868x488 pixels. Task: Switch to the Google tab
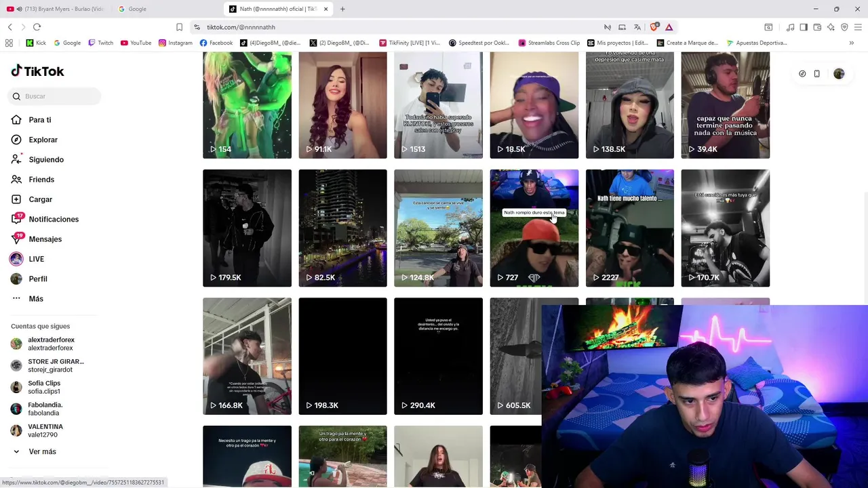(167, 9)
